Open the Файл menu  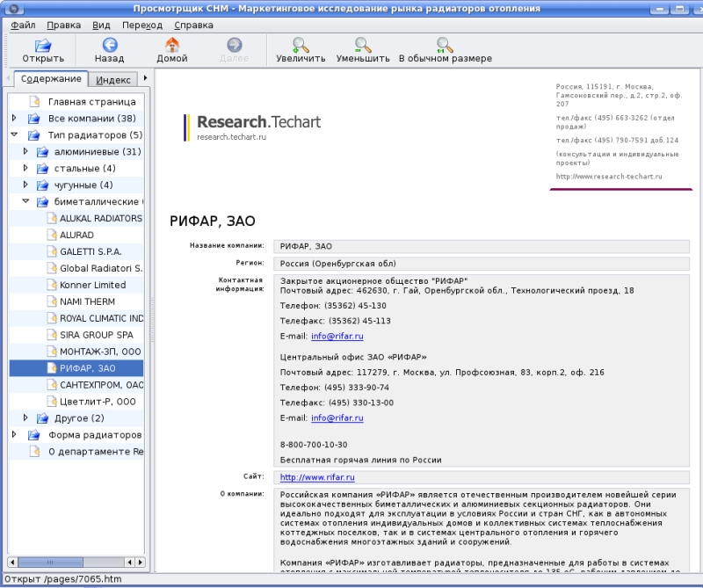23,25
